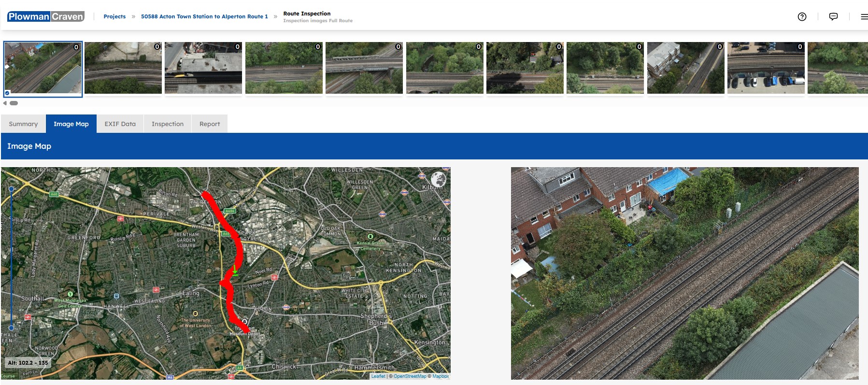This screenshot has width=868, height=385.
Task: Click the Transport Museum Depot map marker
Action: pos(244,322)
